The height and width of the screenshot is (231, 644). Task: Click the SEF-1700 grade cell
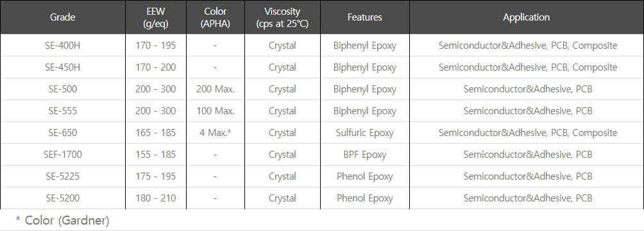(x=62, y=154)
